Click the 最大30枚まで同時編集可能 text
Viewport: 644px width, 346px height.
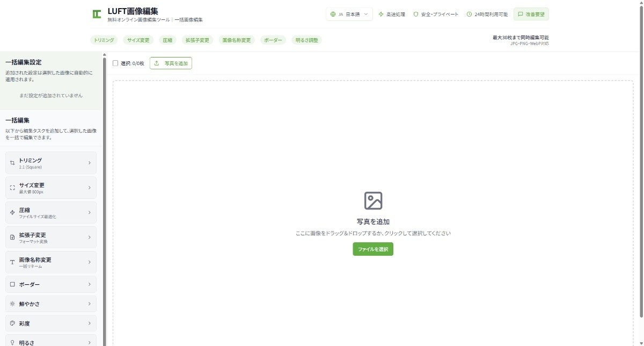pyautogui.click(x=521, y=38)
